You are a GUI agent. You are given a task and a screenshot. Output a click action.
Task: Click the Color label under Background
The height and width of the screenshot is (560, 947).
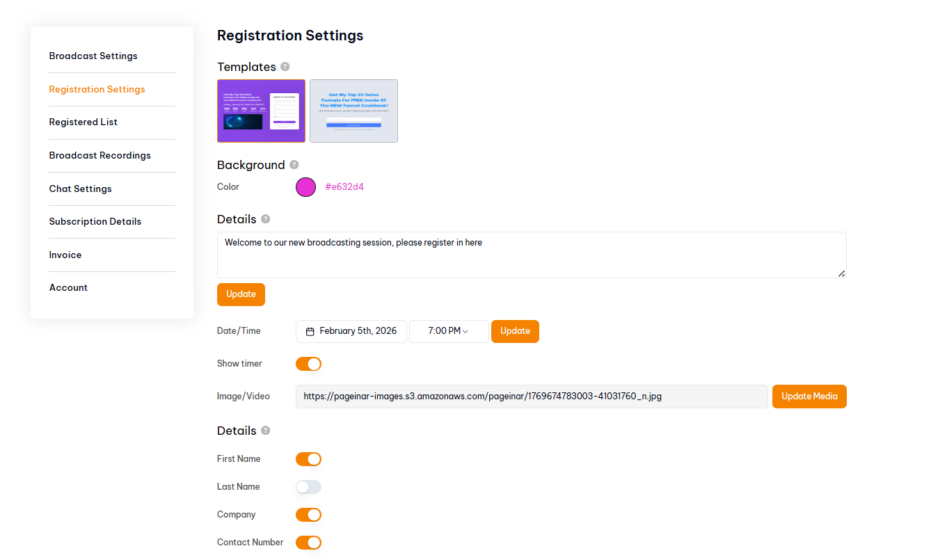[228, 187]
